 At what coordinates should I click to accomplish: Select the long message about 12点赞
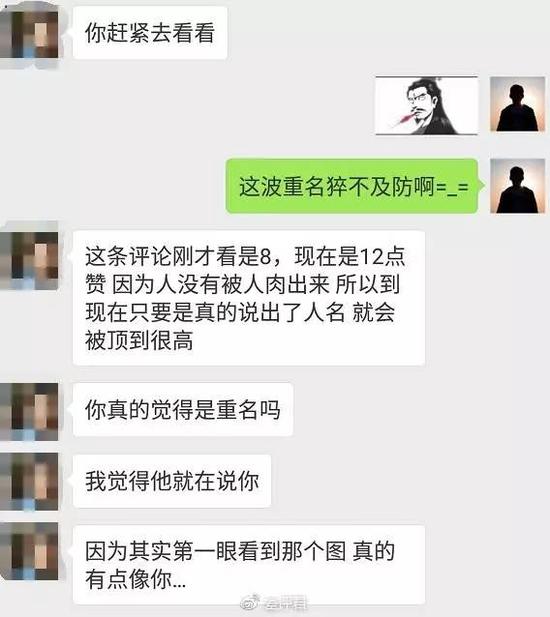click(249, 298)
